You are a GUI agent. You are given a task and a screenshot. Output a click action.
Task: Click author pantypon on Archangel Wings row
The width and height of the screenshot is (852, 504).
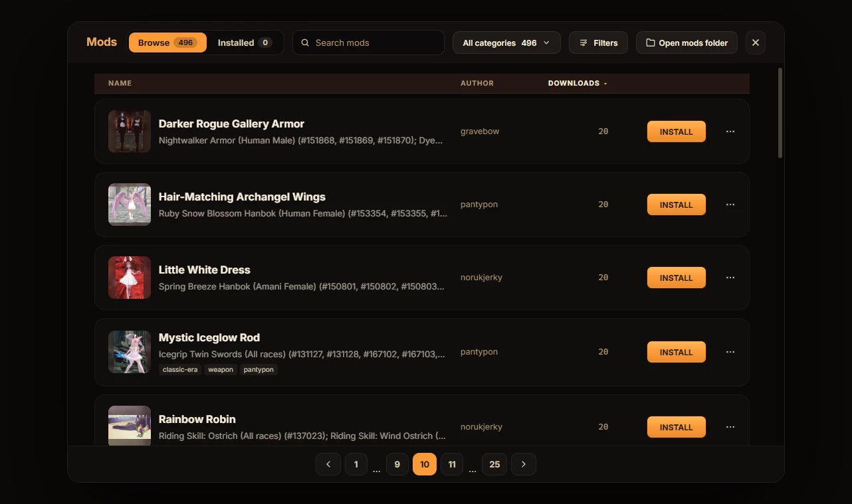[x=479, y=205]
